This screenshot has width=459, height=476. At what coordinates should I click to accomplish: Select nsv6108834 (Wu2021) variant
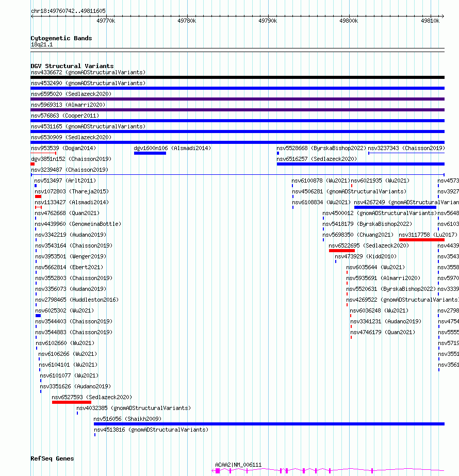click(x=321, y=203)
